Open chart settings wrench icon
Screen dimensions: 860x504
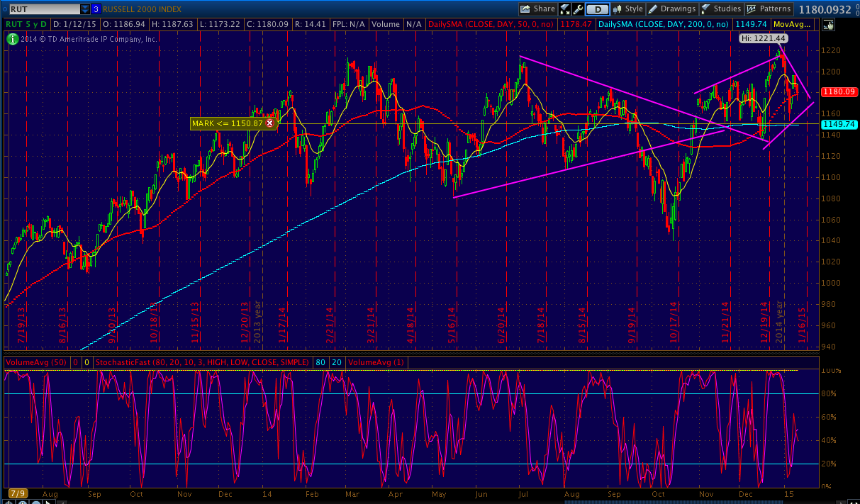point(579,9)
